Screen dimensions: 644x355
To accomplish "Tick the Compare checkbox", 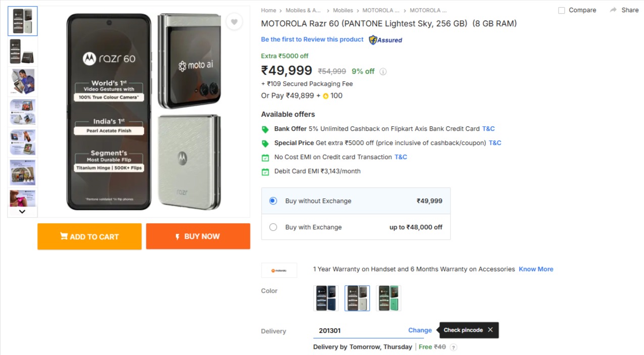I will [561, 11].
